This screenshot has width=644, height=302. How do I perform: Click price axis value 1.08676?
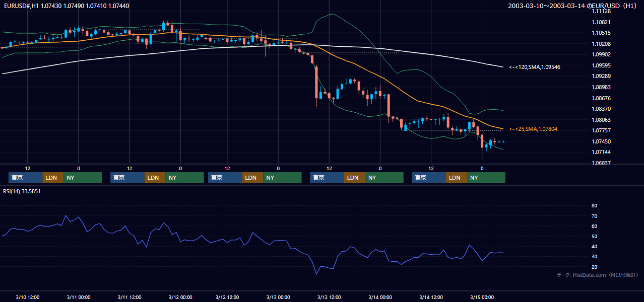pos(601,98)
